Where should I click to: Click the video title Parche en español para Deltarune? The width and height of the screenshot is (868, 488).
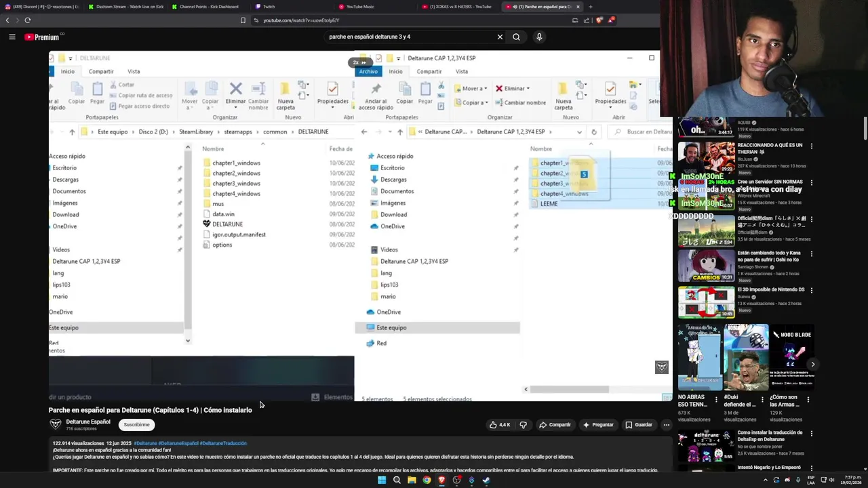[150, 410]
